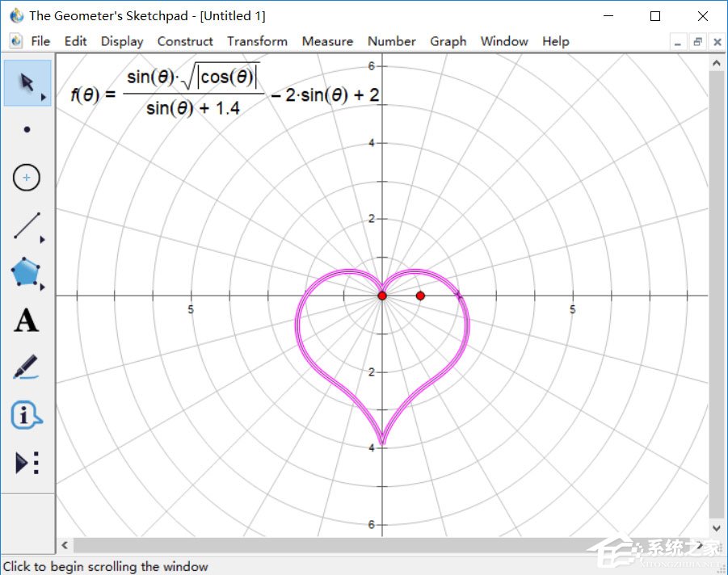Screen dimensions: 728x575
Task: Minimize the Untitled 1 document window
Action: pos(678,42)
